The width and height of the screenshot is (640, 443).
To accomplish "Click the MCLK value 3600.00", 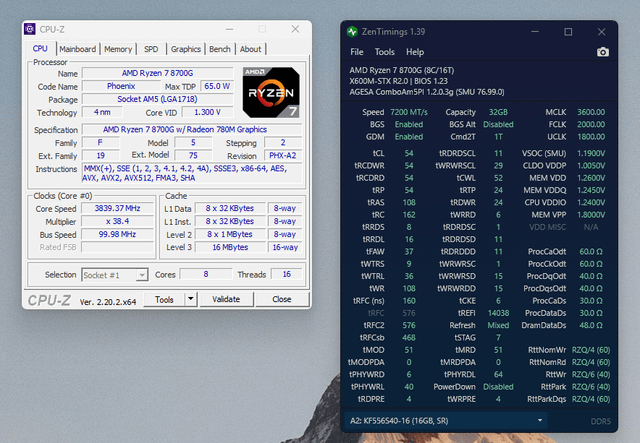I will click(591, 112).
